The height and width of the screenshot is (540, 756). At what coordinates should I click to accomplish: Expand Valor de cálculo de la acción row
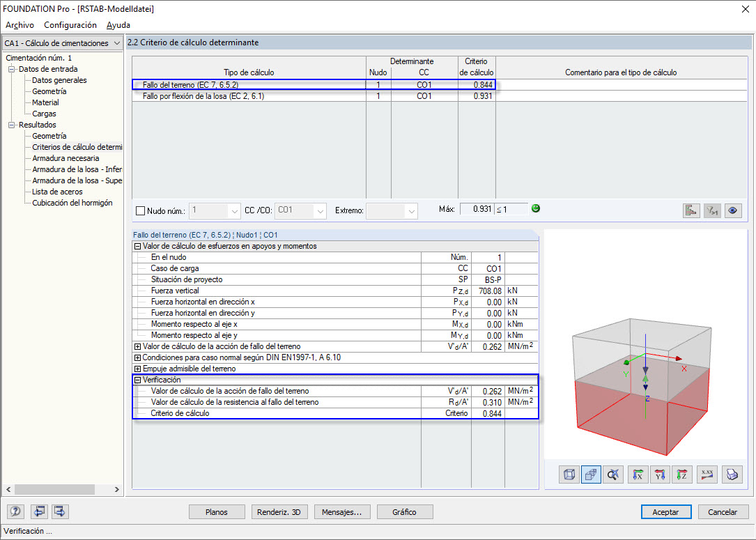coord(137,347)
